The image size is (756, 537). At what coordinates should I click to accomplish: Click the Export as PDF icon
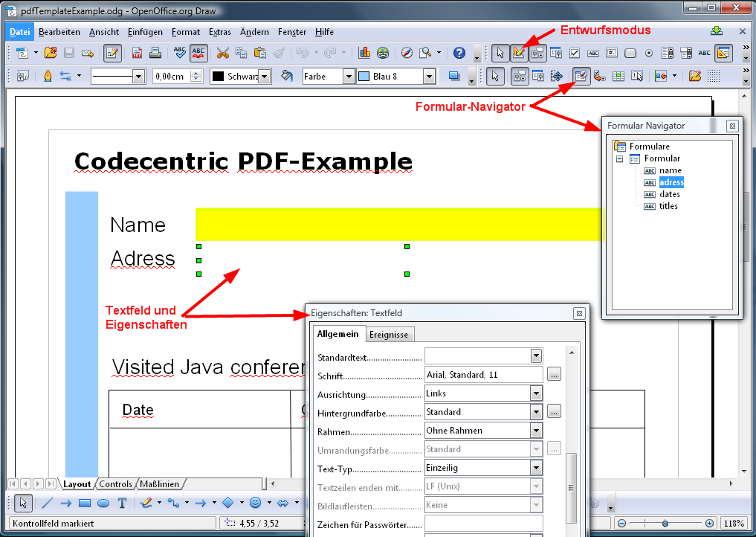point(137,53)
